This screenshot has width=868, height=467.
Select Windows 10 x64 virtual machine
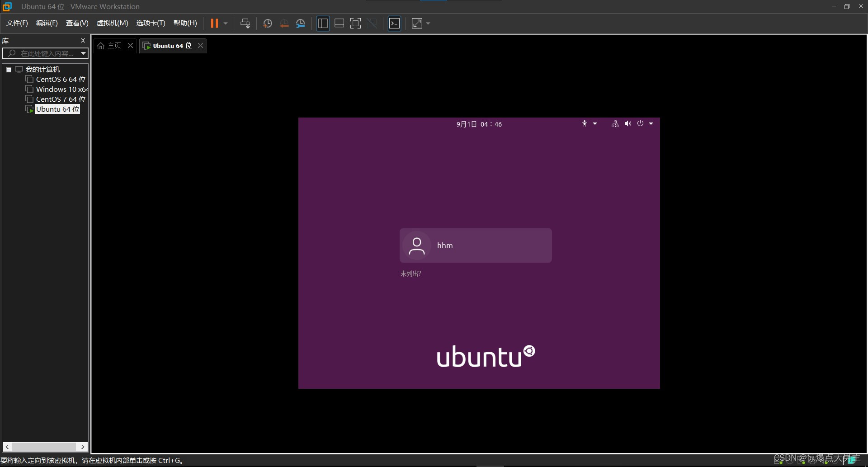61,90
